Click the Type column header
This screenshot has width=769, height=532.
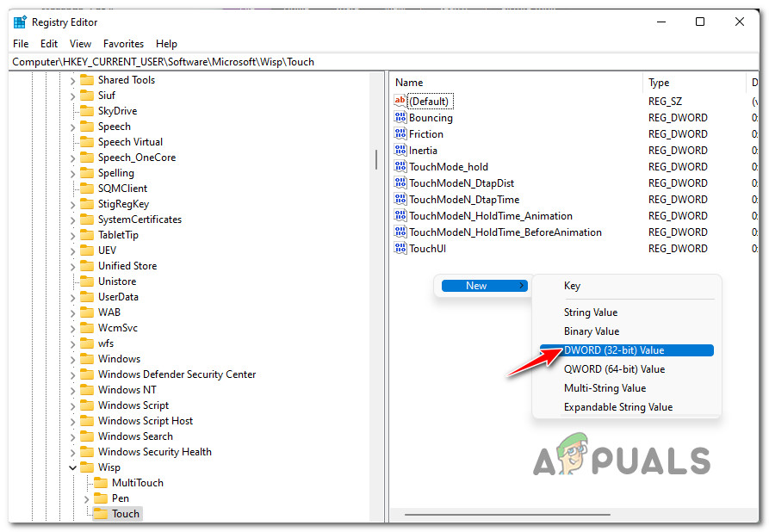[694, 83]
